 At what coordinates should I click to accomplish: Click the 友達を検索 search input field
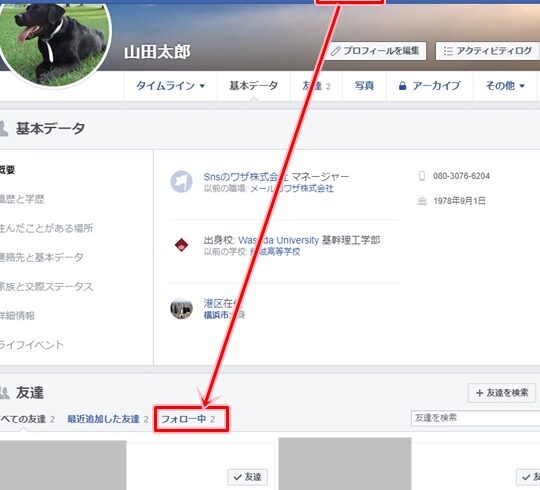click(475, 418)
